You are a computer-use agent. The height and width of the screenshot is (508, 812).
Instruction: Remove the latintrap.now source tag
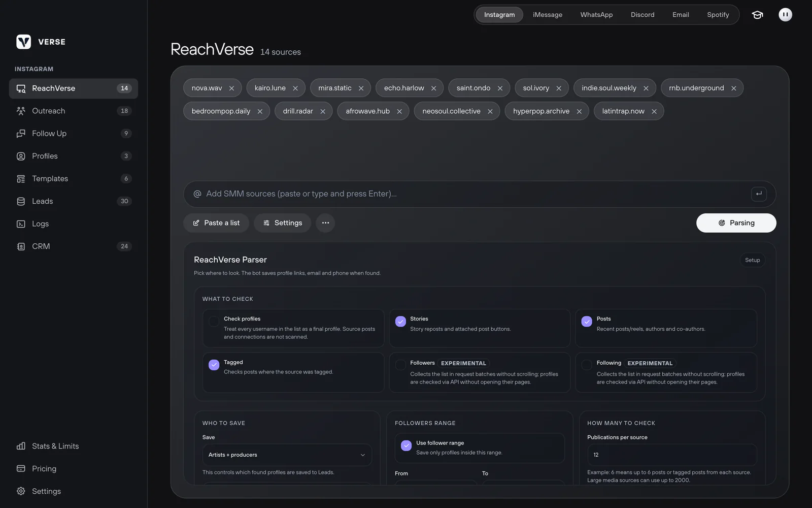click(654, 111)
